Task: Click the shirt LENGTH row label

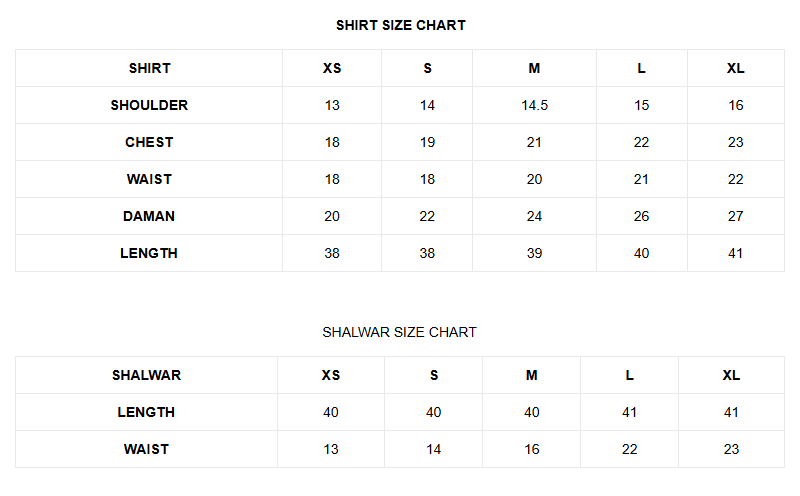Action: [x=149, y=253]
